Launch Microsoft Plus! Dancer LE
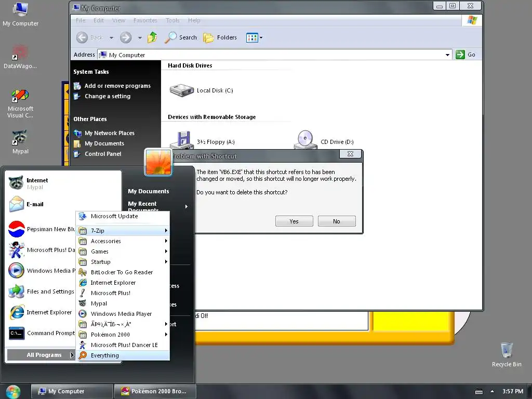532x399 pixels. click(123, 345)
